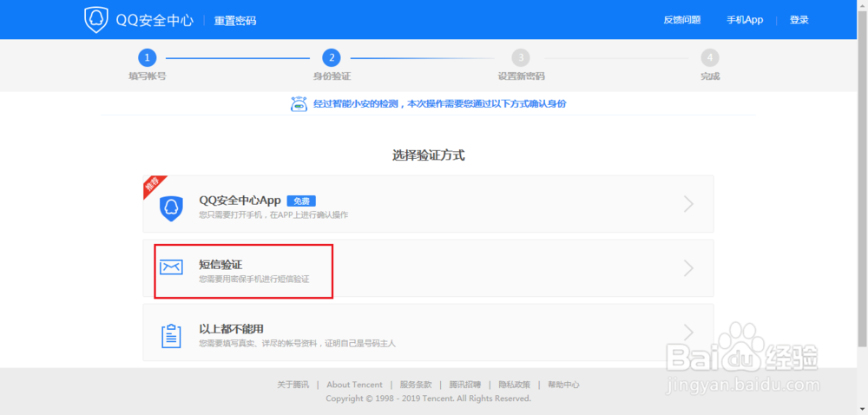Click the 完成 step label
The width and height of the screenshot is (868, 415).
tap(710, 76)
